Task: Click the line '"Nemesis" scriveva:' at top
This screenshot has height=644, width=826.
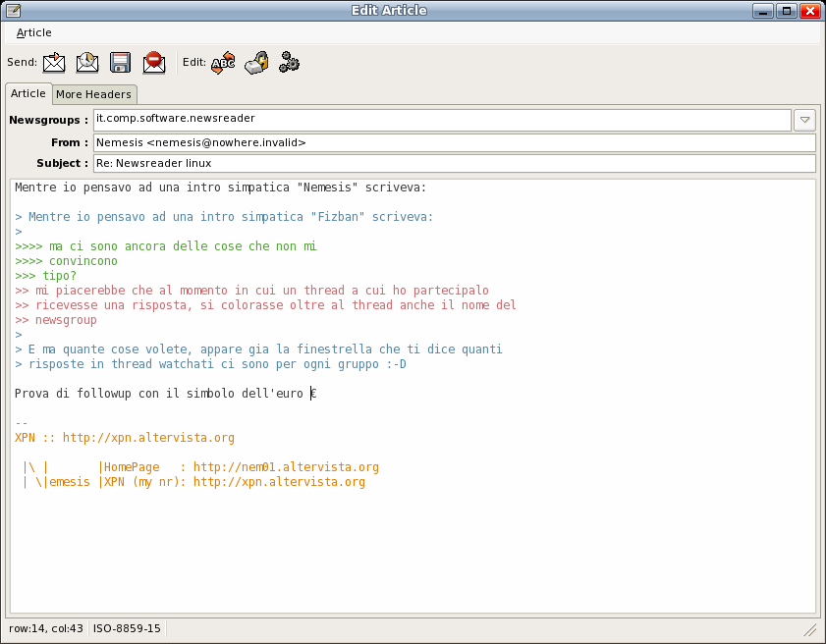Action: (220, 187)
